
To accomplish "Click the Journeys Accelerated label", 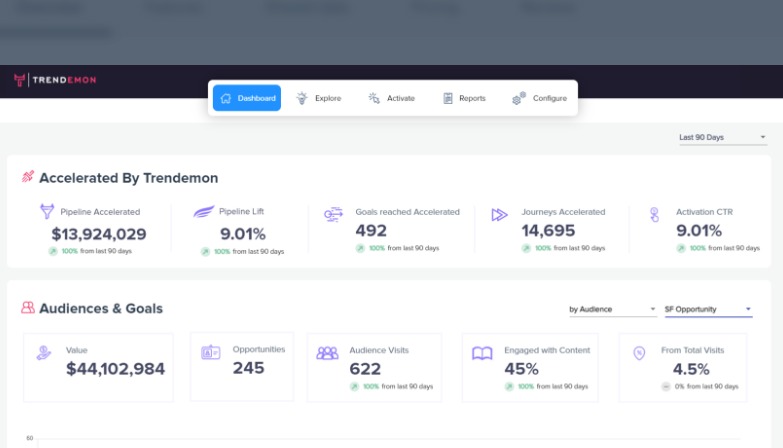I will [563, 212].
